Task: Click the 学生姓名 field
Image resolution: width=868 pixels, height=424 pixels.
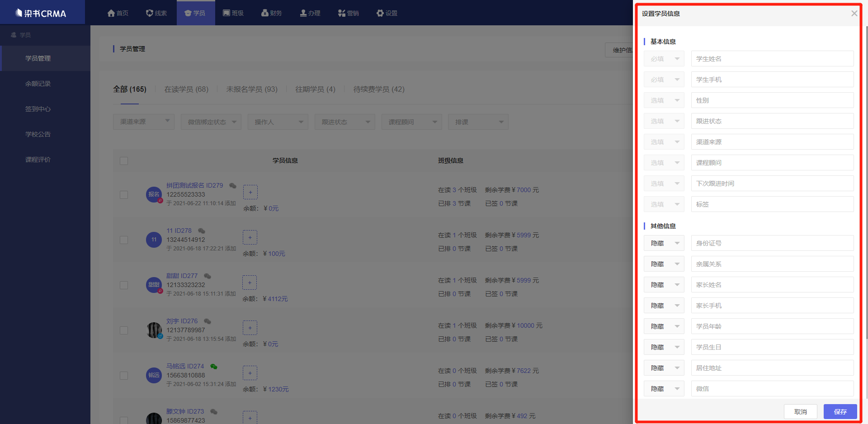Action: coord(773,59)
